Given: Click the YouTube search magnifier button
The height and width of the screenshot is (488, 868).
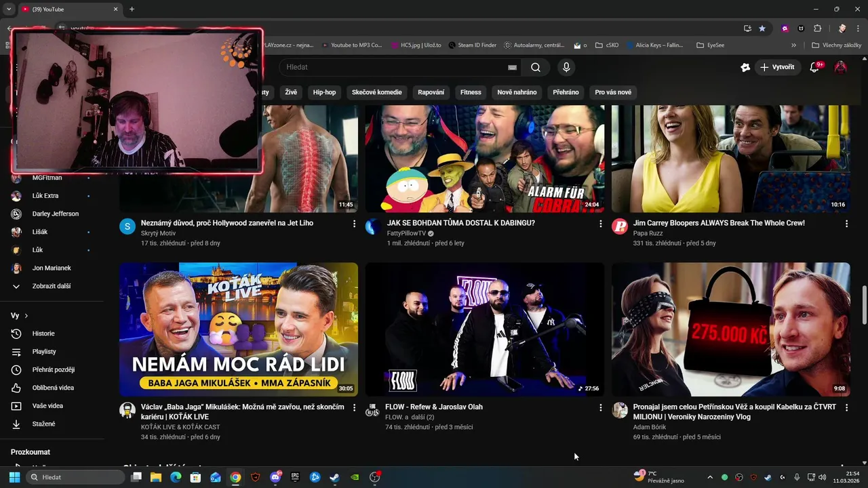Looking at the screenshot, I should [536, 67].
